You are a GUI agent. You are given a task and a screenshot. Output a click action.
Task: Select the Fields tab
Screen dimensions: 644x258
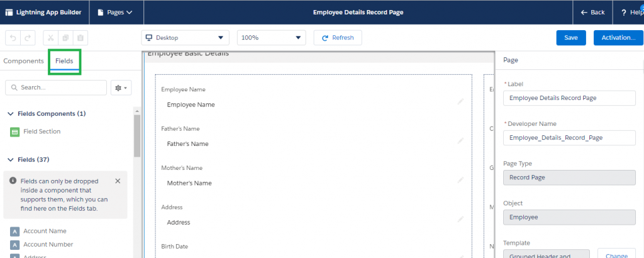(x=65, y=61)
